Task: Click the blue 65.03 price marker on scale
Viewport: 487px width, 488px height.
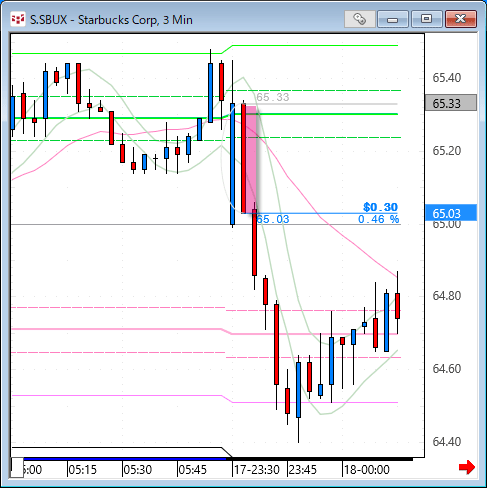Action: click(x=451, y=213)
